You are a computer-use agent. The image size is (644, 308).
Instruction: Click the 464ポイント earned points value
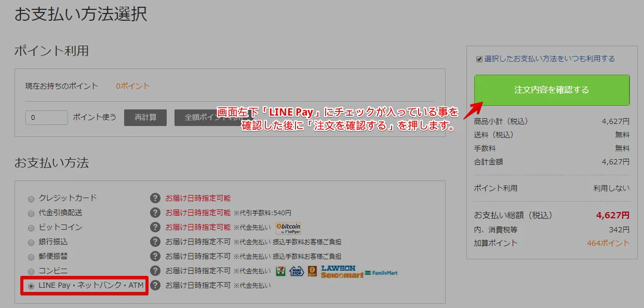click(x=608, y=243)
